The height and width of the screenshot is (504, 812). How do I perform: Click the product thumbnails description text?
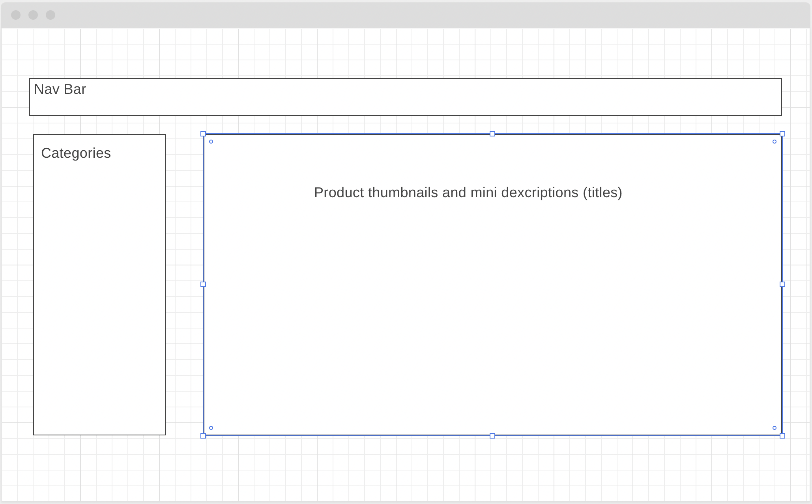click(x=468, y=192)
